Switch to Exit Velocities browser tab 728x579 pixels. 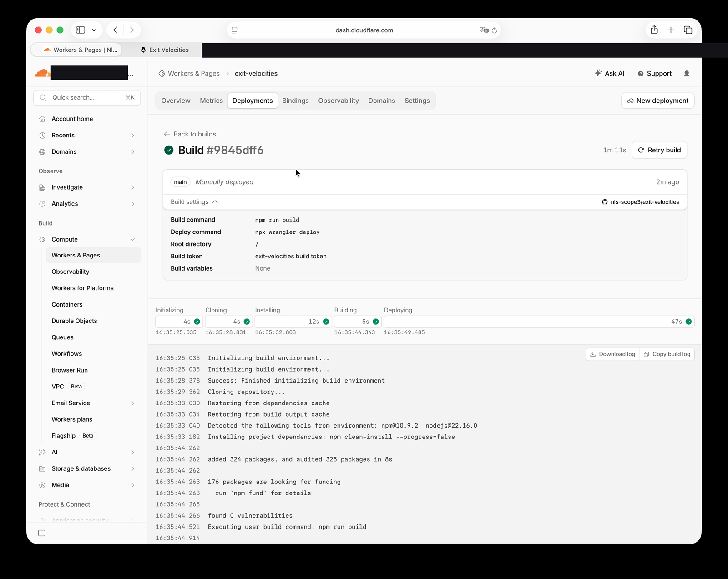point(164,50)
